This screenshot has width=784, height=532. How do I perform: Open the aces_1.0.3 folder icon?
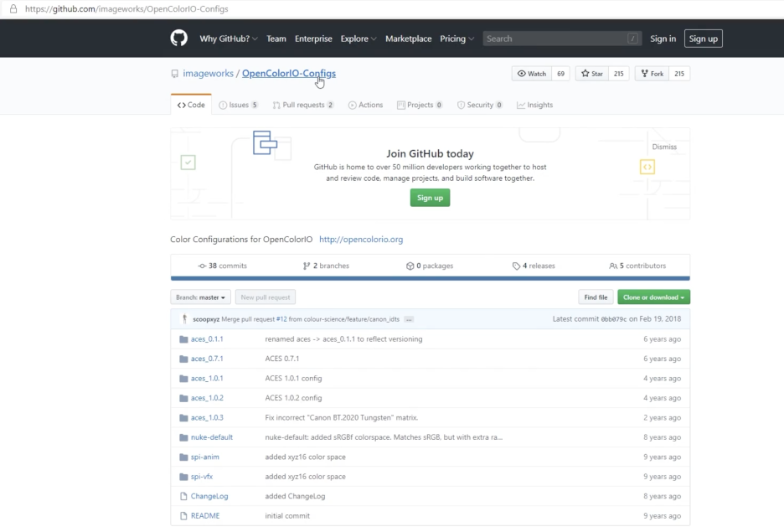click(183, 417)
